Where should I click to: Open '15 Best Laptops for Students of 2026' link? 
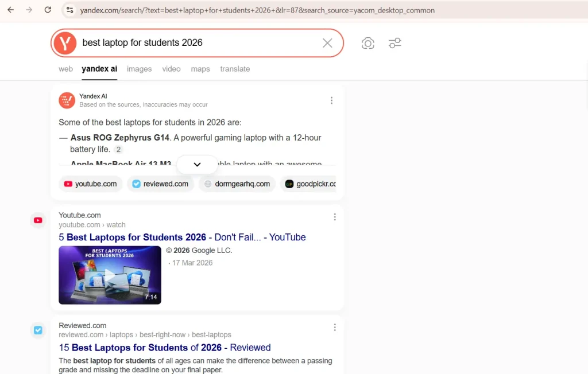165,348
